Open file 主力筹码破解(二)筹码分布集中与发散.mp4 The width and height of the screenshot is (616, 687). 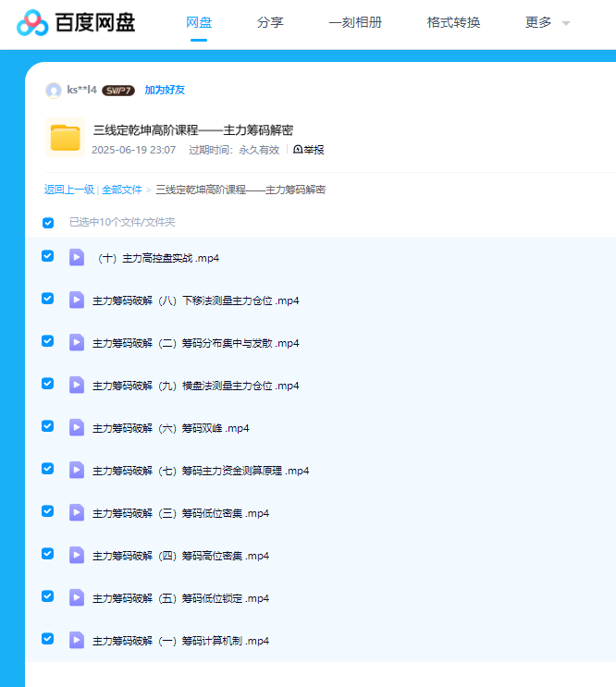(x=196, y=343)
